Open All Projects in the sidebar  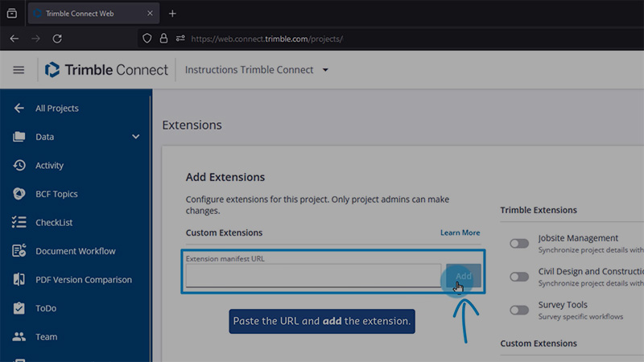[56, 108]
